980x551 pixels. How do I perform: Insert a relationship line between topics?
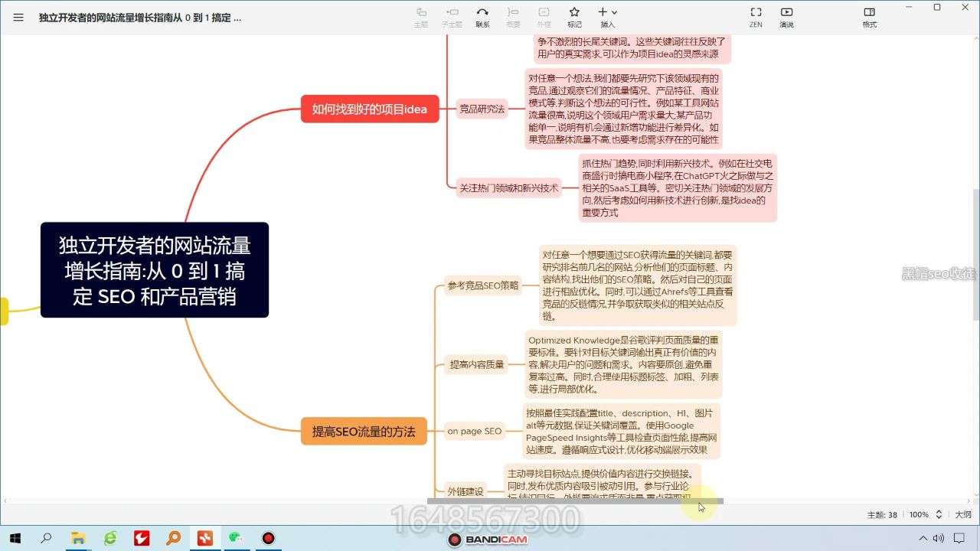483,15
